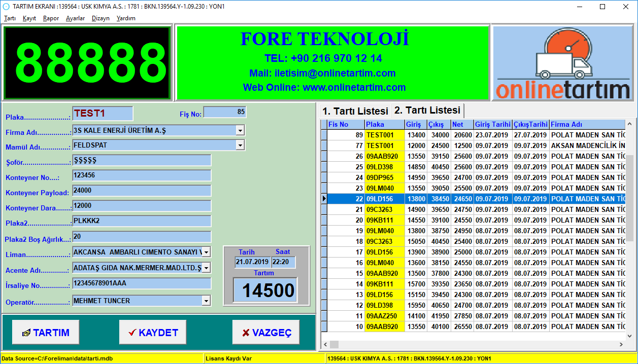The height and width of the screenshot is (364, 638).
Task: Click the KAYDET save button
Action: [x=153, y=333]
